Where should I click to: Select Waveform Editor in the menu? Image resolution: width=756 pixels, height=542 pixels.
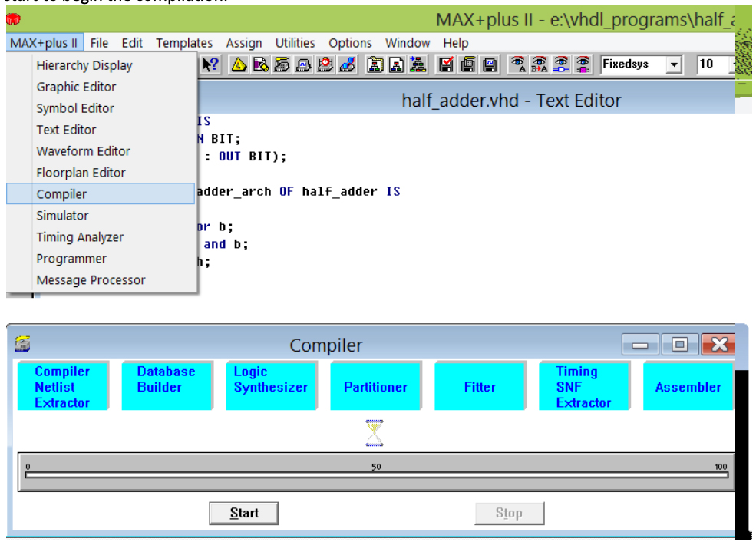101,151
